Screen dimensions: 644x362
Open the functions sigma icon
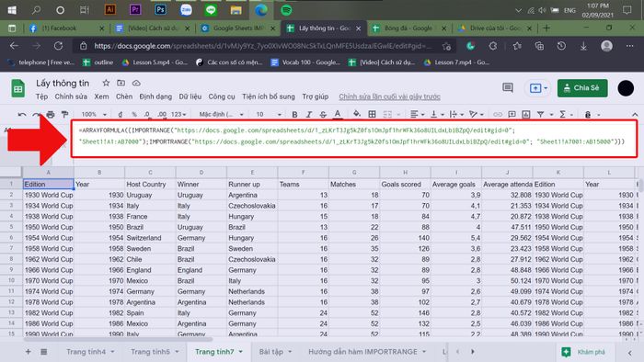click(563, 114)
